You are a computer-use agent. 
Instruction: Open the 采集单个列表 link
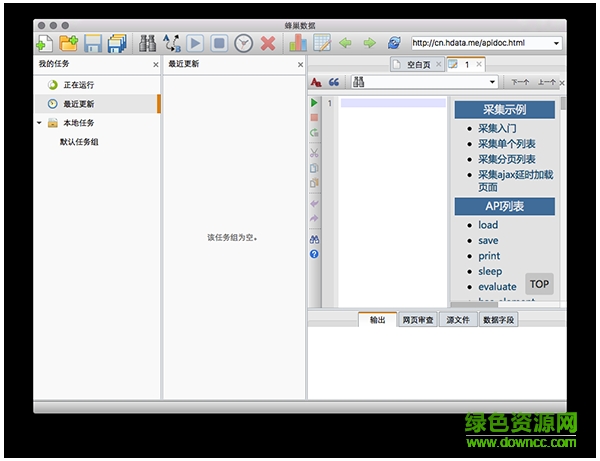click(507, 144)
